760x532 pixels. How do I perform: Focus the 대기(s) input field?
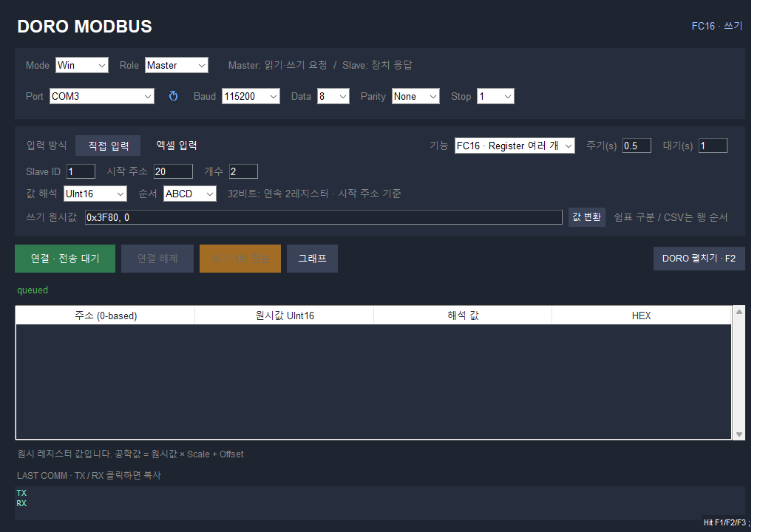click(x=713, y=146)
